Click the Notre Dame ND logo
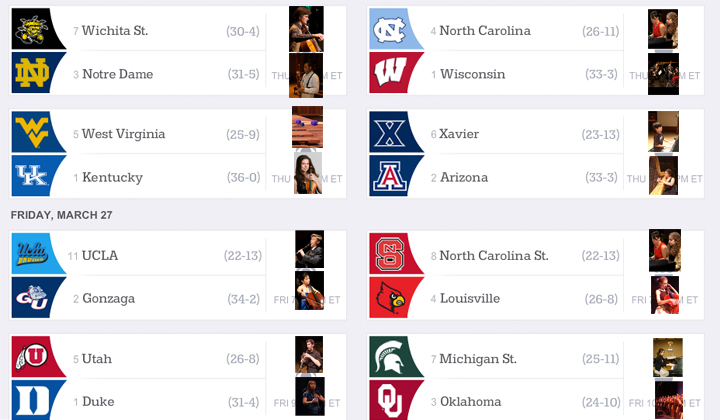Image resolution: width=720 pixels, height=420 pixels. (x=32, y=73)
